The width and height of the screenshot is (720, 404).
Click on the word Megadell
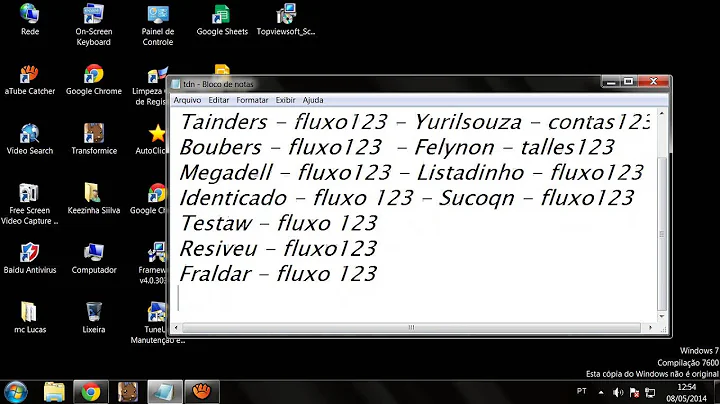[x=226, y=173]
